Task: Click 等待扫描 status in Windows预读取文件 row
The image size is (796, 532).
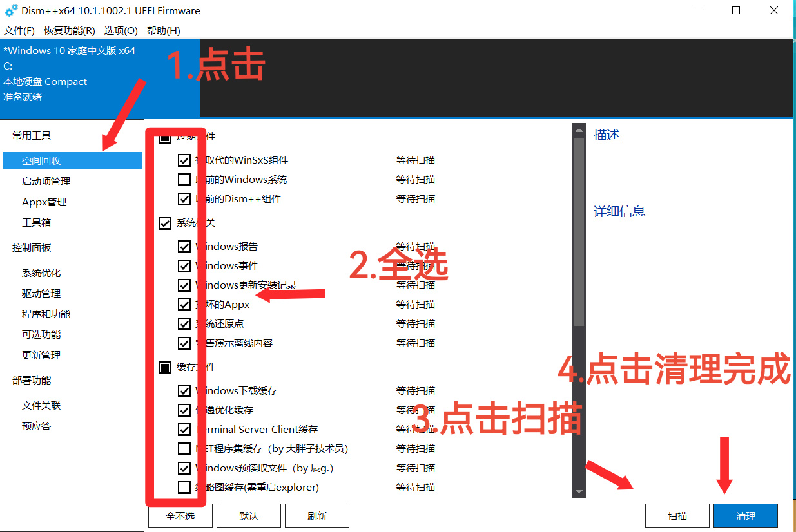Action: 416,468
